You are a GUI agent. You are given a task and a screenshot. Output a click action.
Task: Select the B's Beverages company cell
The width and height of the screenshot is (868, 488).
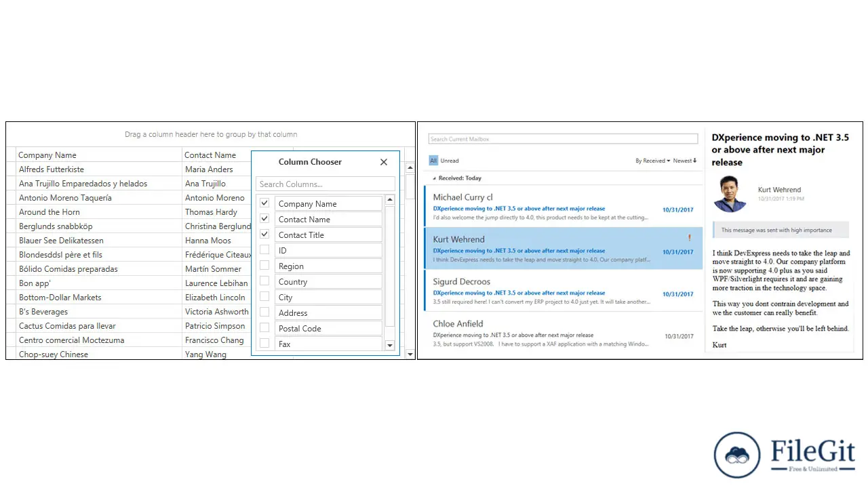99,311
